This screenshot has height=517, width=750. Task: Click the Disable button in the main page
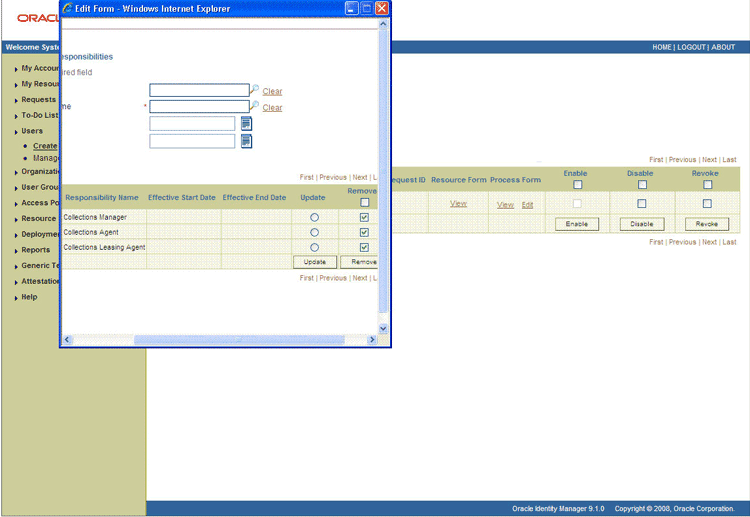[642, 224]
